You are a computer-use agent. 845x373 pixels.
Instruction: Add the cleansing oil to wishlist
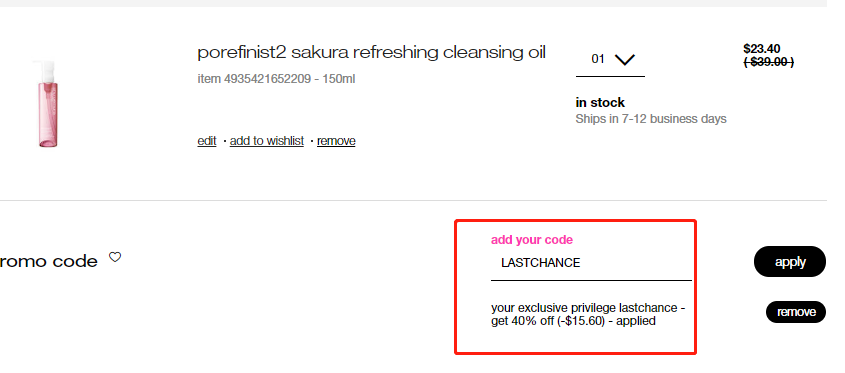pyautogui.click(x=267, y=141)
